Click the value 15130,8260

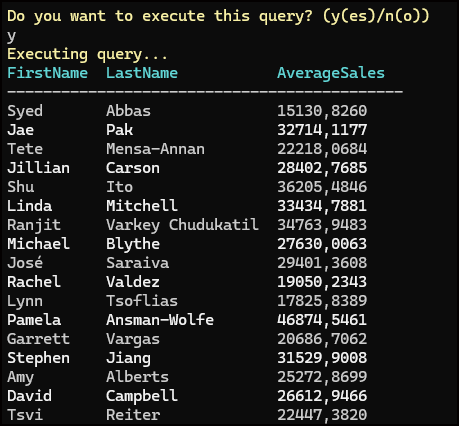(322, 111)
